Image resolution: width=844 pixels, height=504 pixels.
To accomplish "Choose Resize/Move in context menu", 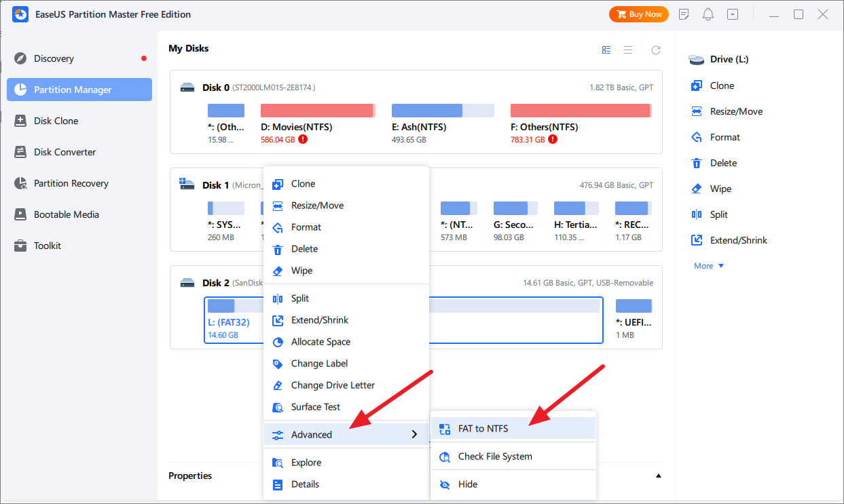I will 346,206.
